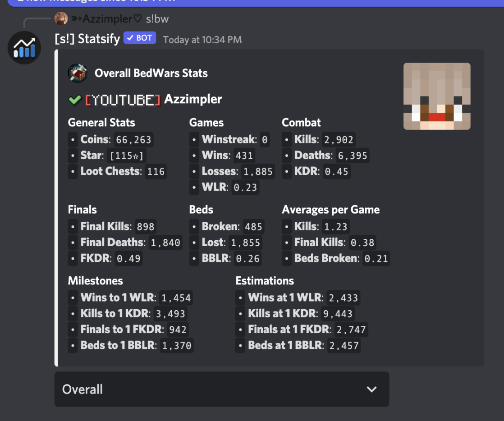504x421 pixels.
Task: Click the Milestones heading
Action: point(96,281)
